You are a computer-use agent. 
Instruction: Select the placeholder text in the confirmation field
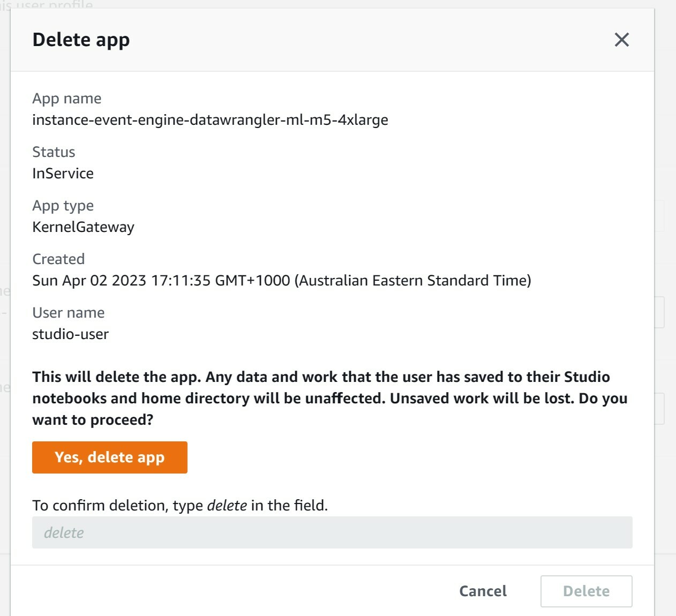(63, 532)
